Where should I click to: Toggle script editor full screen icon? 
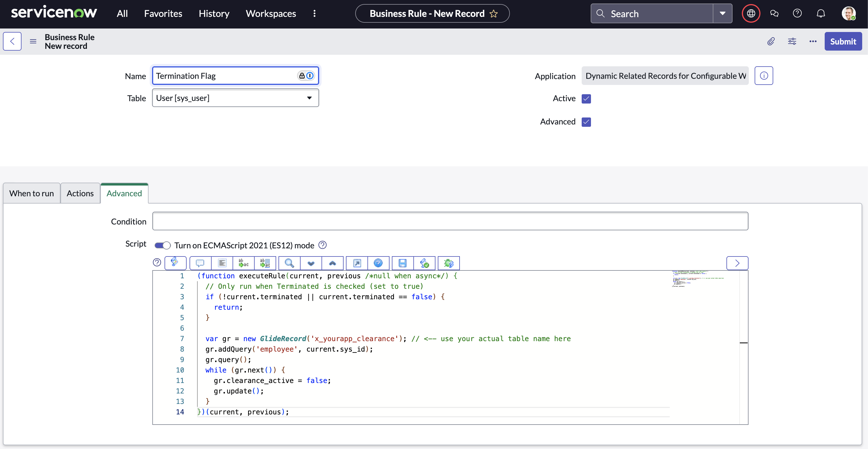coord(357,263)
